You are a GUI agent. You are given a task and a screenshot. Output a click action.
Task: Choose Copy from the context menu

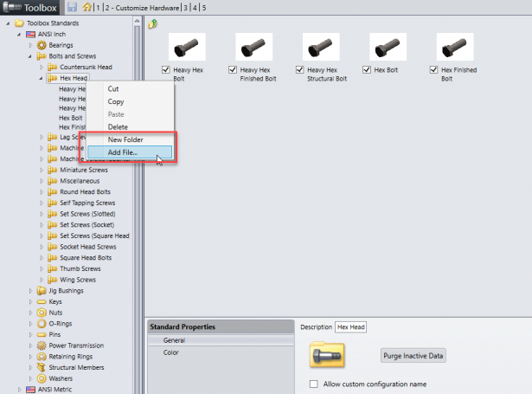(131, 101)
